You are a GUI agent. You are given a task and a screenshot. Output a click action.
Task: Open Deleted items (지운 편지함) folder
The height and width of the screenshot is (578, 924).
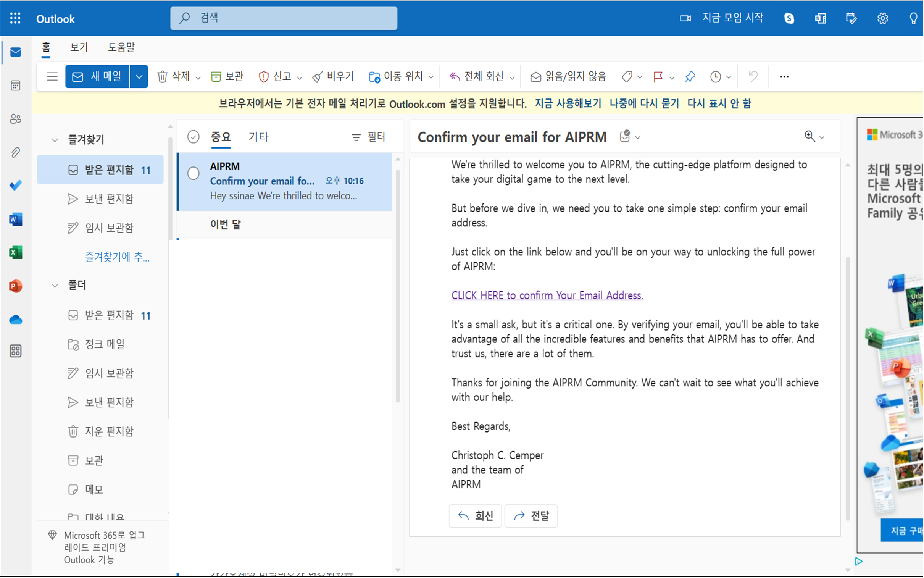tap(100, 431)
